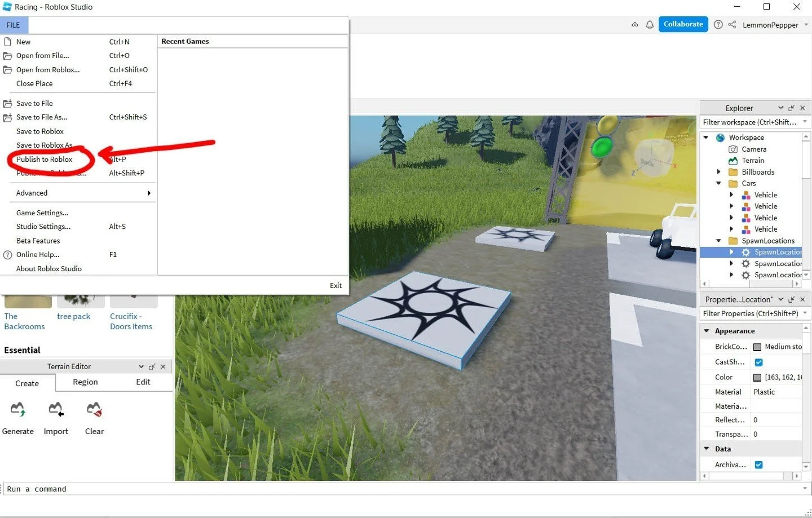This screenshot has width=812, height=518.
Task: Click the Import terrain icon
Action: (56, 410)
